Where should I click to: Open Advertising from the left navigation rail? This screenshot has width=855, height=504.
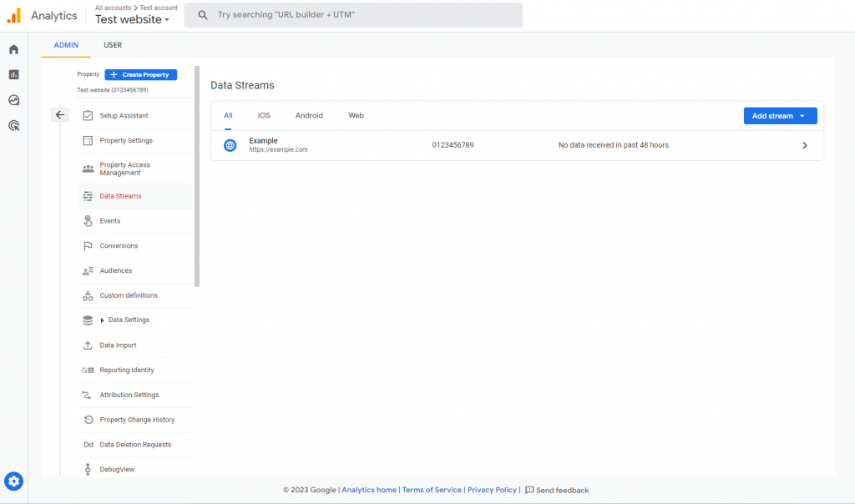[x=13, y=125]
